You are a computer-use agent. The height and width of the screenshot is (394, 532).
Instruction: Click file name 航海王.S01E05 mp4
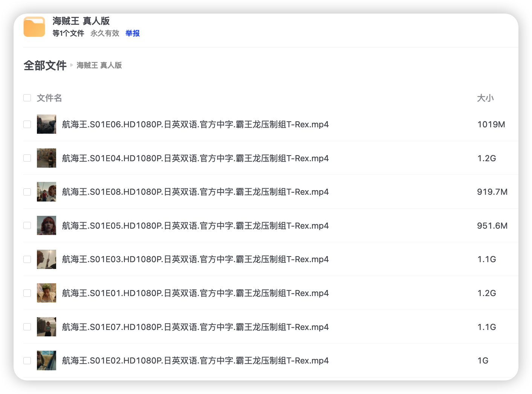coord(195,226)
